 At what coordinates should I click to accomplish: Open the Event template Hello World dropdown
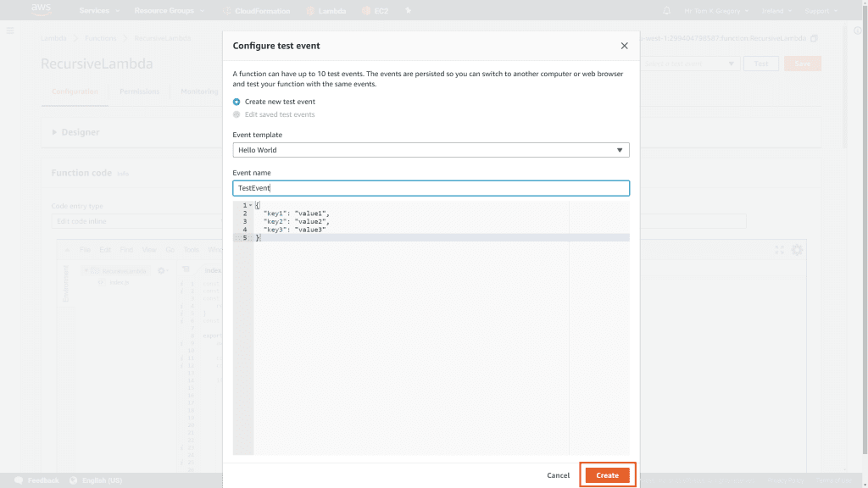tap(431, 150)
